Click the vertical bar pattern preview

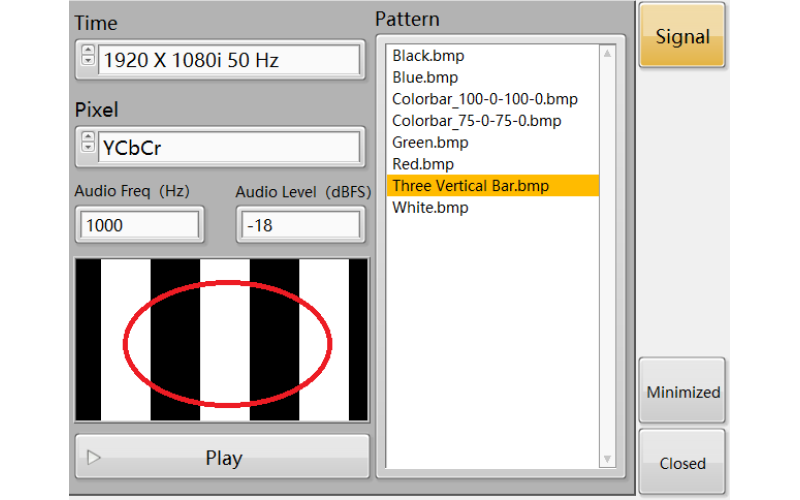click(x=222, y=339)
